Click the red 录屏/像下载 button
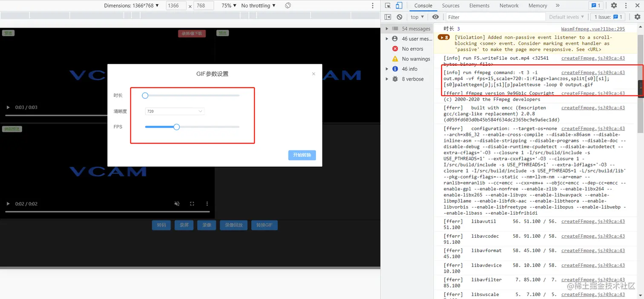Viewport: 644px width, 299px height. [x=192, y=33]
